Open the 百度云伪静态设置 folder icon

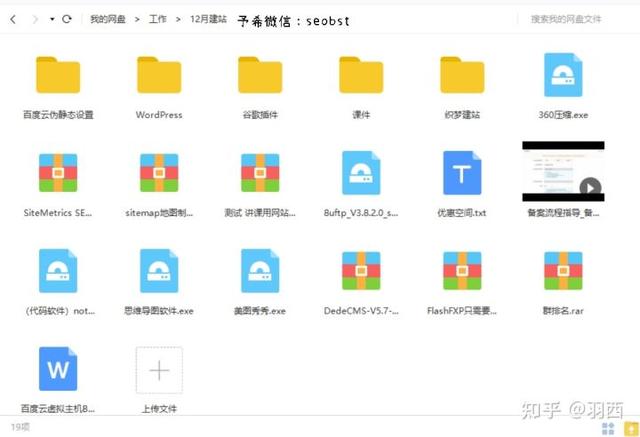pos(58,75)
